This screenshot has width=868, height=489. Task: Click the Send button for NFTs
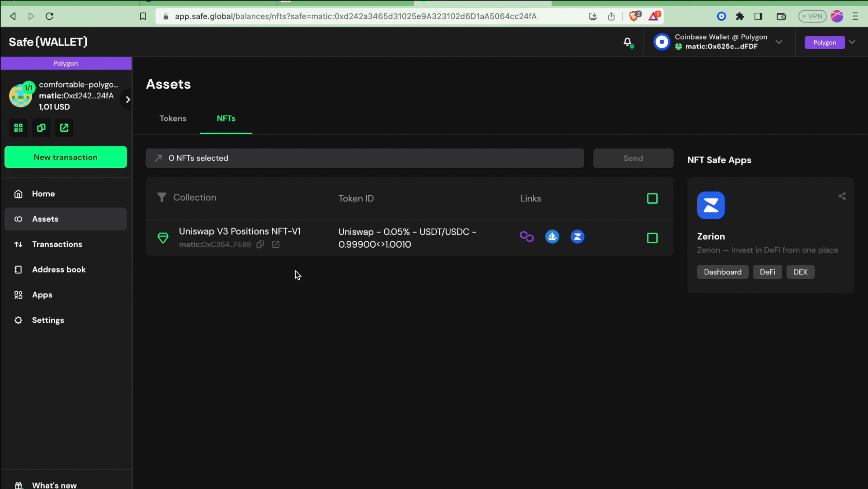(x=633, y=158)
